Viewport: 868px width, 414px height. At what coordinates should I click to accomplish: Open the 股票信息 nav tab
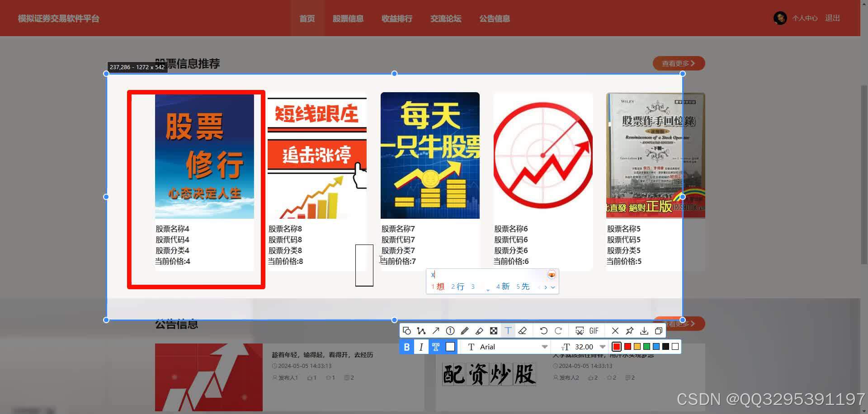pos(348,19)
